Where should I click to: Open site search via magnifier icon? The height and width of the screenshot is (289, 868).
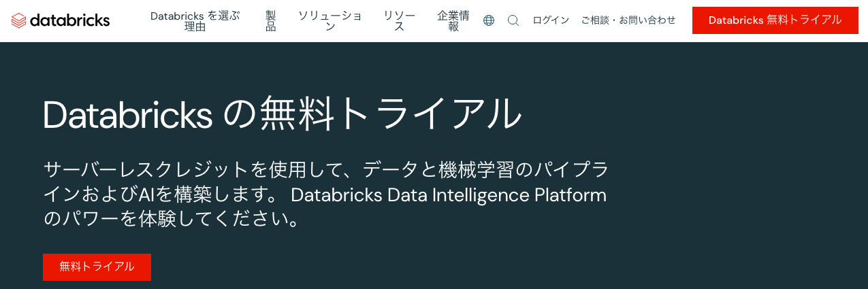[513, 20]
